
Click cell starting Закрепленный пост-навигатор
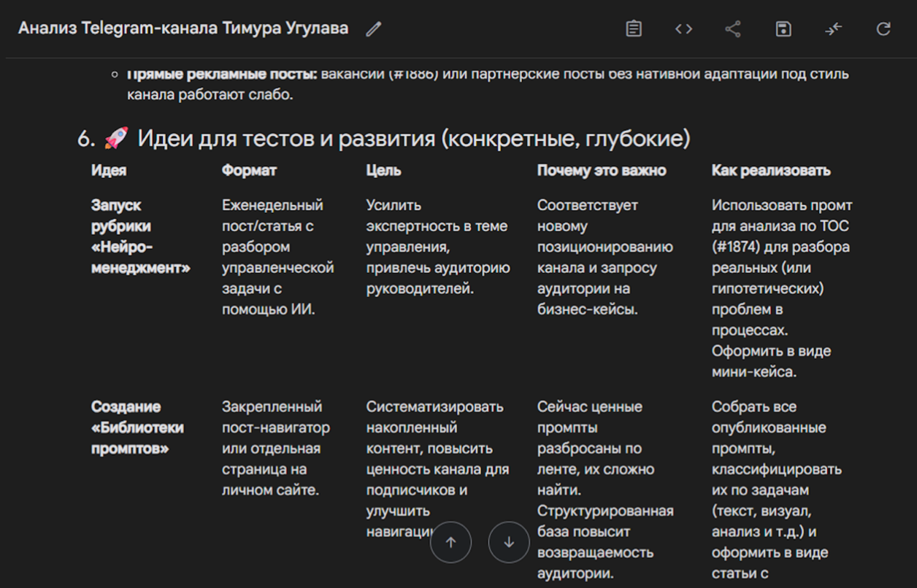click(276, 449)
